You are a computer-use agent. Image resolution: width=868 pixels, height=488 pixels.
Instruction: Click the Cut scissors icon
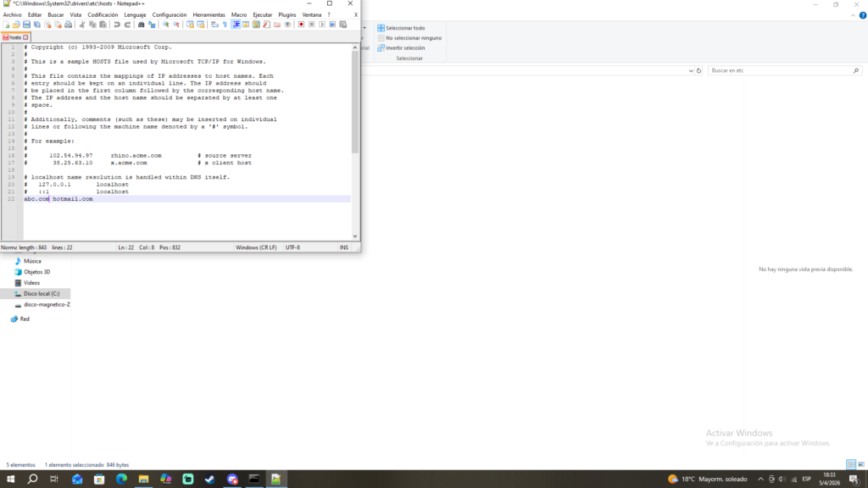pos(82,25)
